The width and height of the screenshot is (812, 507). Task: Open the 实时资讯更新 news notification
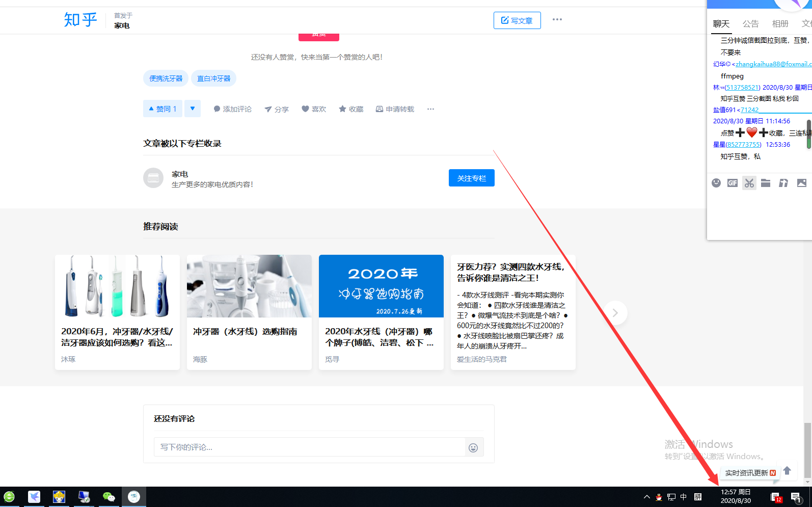(750, 473)
